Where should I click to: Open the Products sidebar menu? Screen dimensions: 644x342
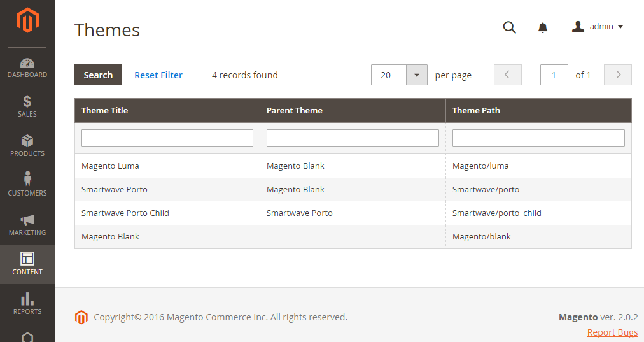pyautogui.click(x=27, y=146)
